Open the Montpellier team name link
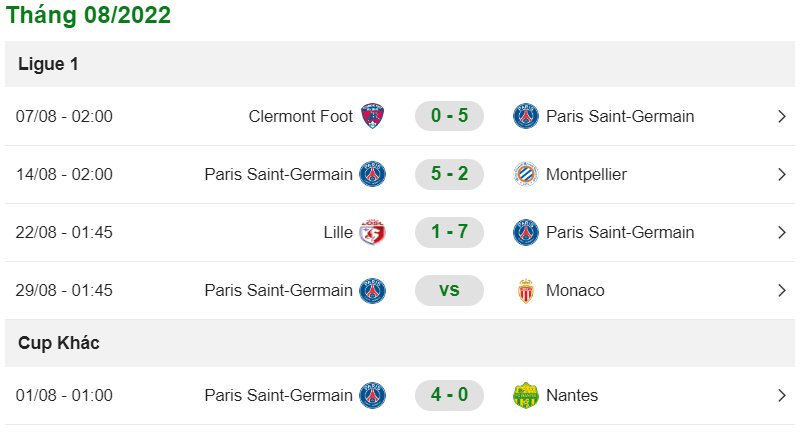The height and width of the screenshot is (433, 802). pyautogui.click(x=586, y=175)
